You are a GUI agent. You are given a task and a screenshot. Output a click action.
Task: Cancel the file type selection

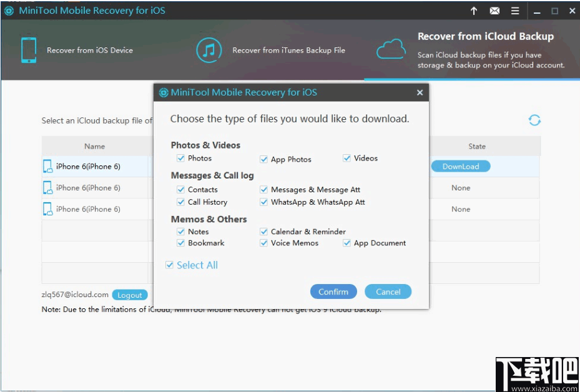[388, 292]
